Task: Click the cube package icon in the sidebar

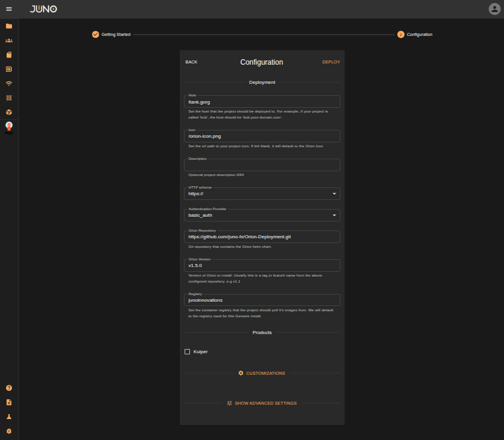Action: (x=9, y=112)
